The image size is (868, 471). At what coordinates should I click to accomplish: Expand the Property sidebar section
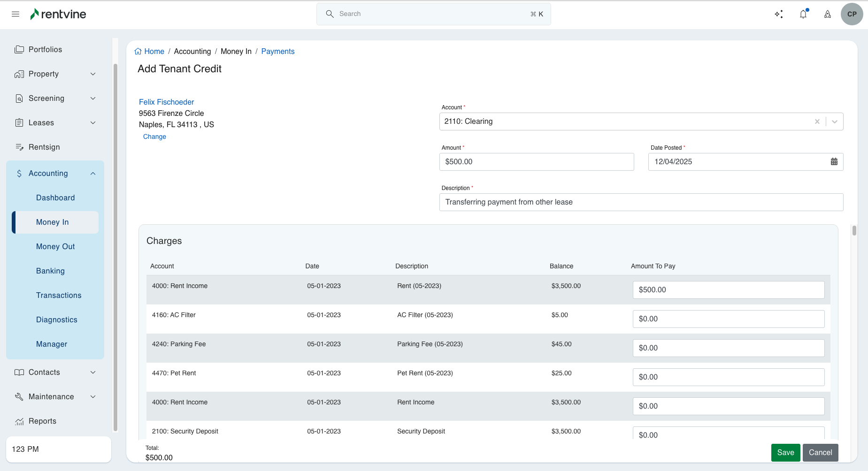click(x=93, y=74)
